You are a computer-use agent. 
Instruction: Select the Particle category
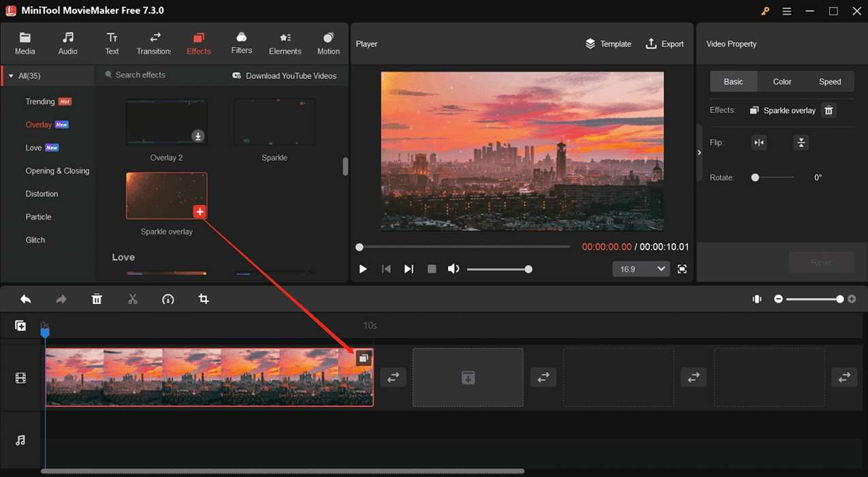(x=38, y=217)
